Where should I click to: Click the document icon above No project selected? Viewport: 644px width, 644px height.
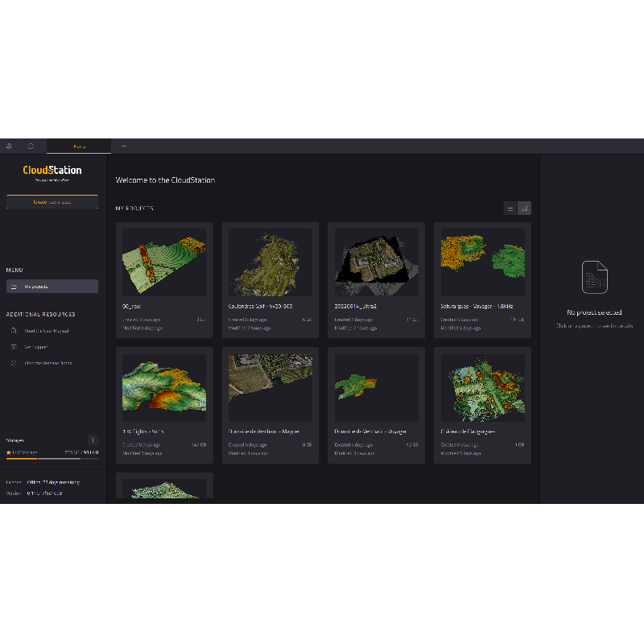pyautogui.click(x=593, y=276)
